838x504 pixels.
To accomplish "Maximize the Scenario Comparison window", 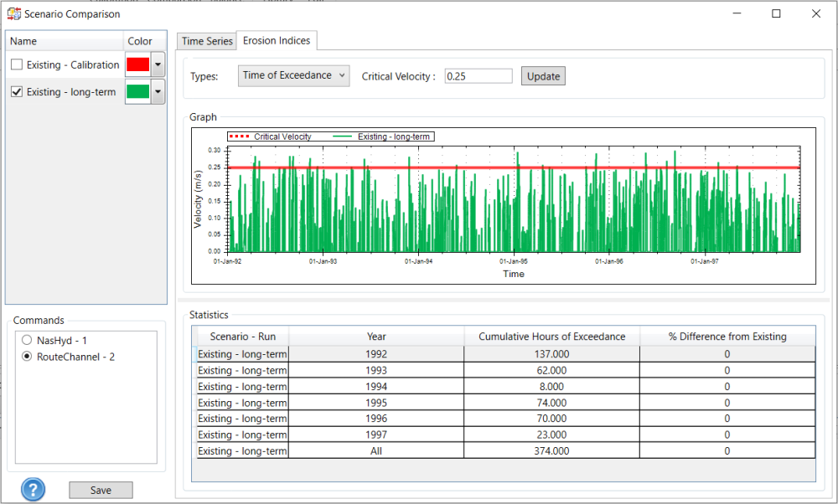I will click(x=776, y=13).
